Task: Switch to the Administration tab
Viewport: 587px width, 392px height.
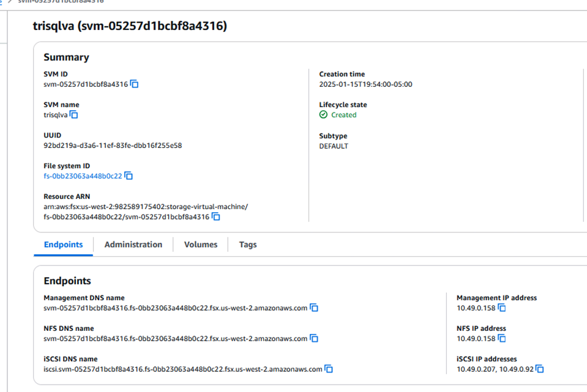Action: tap(133, 245)
